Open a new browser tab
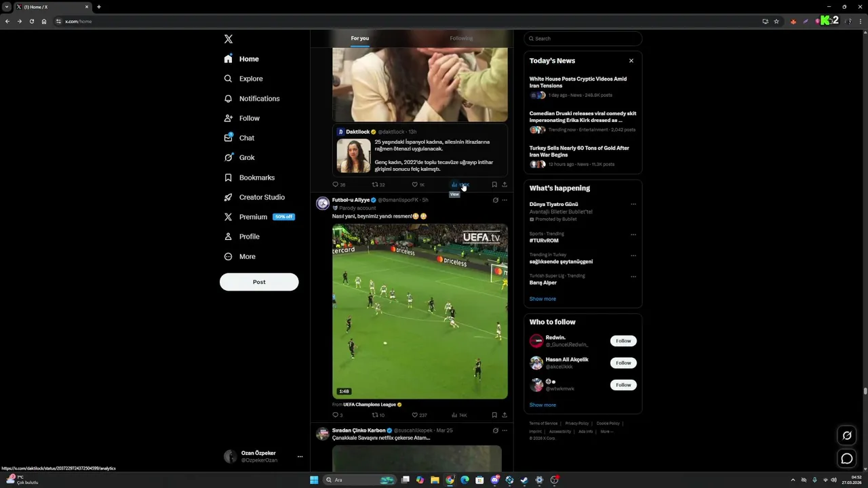Screen dimensions: 868x488 99,7
